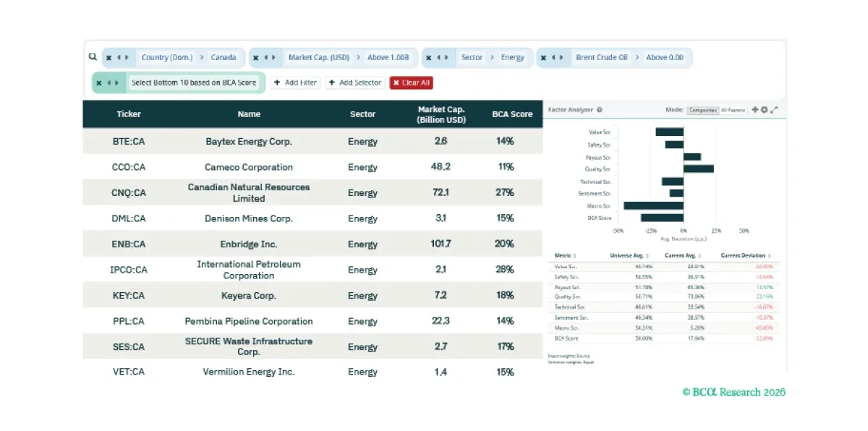Select the Canadian Natural Resources Limited row name

[x=249, y=192]
